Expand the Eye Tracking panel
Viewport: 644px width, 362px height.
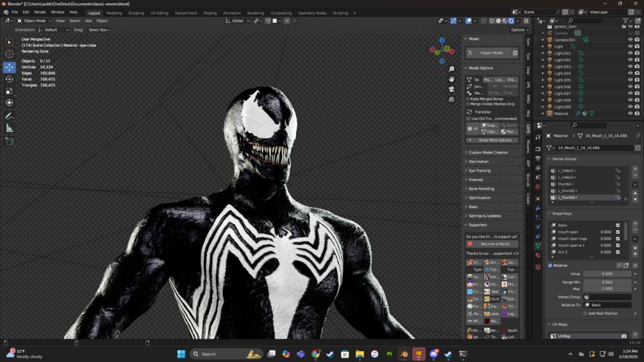pyautogui.click(x=479, y=170)
